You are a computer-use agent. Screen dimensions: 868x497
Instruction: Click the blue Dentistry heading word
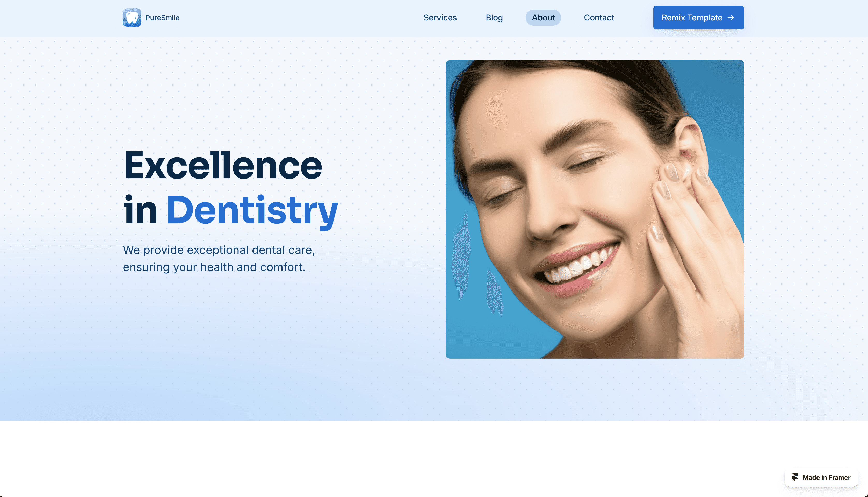tap(252, 210)
